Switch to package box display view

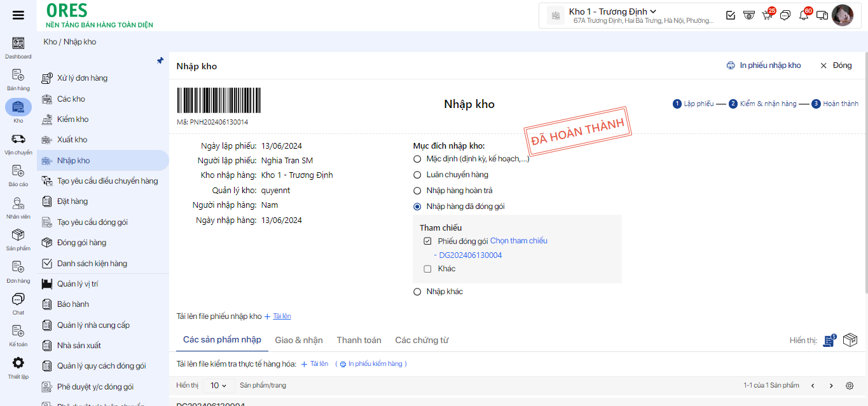[850, 341]
